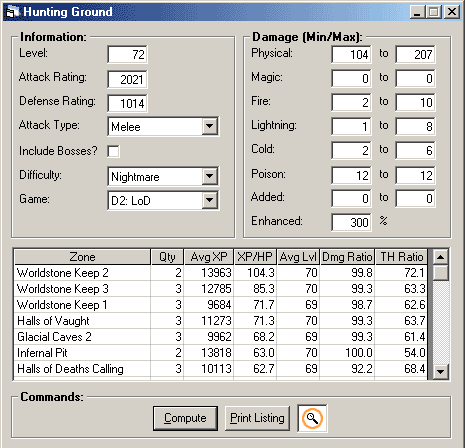Click the Cold minimum damage field
This screenshot has width=465, height=448.
[351, 150]
